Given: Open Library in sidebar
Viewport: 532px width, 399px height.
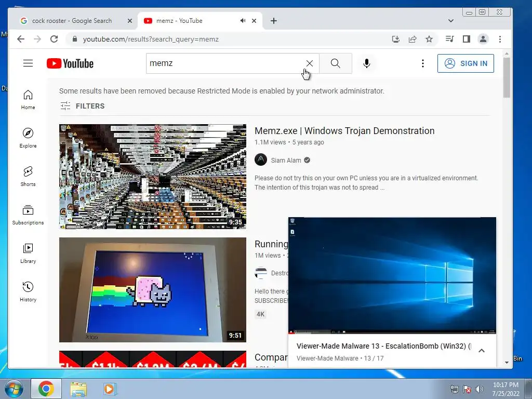Looking at the screenshot, I should pyautogui.click(x=28, y=254).
